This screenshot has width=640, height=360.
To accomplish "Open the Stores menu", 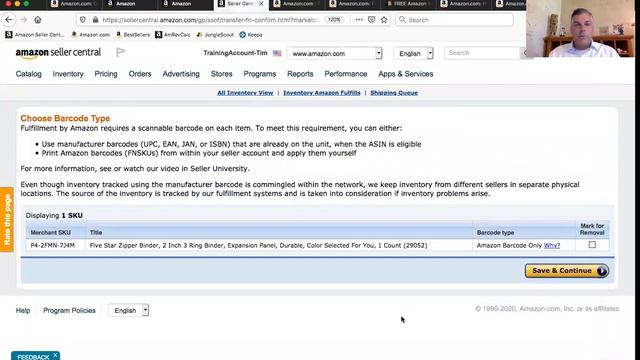I will (x=222, y=74).
